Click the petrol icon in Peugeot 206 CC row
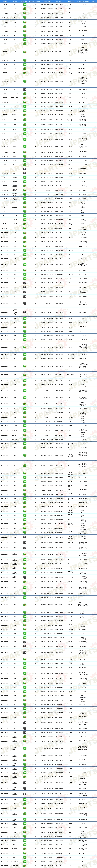 (25, 421)
